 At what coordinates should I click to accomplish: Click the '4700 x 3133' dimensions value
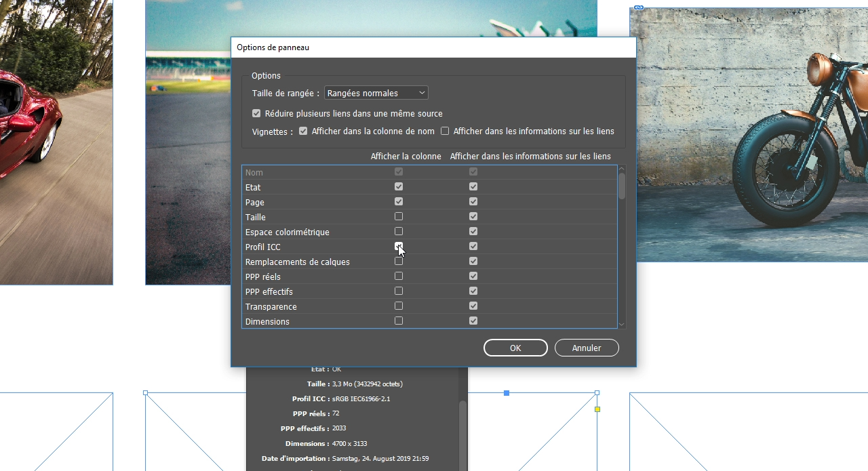(349, 444)
